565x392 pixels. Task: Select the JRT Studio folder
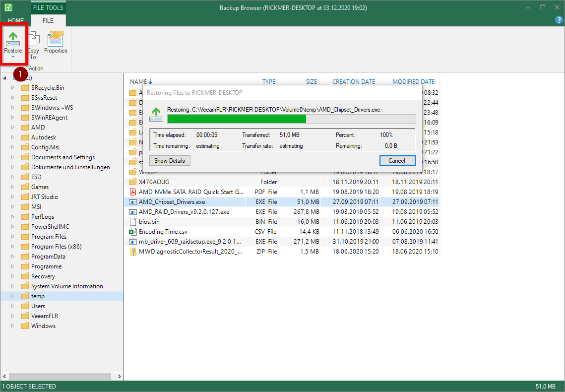tap(44, 196)
